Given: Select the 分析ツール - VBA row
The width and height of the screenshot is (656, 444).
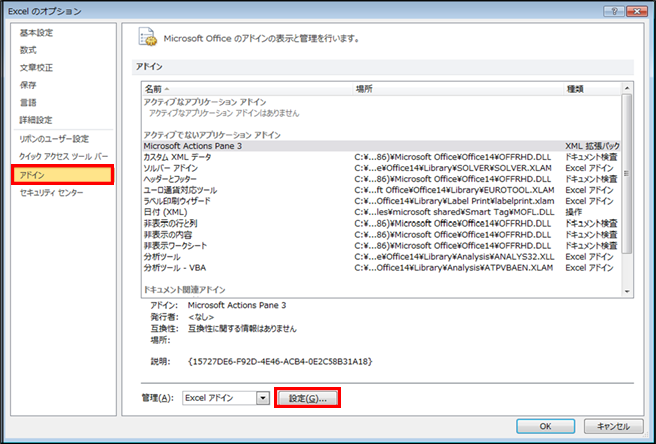Looking at the screenshot, I should click(381, 268).
